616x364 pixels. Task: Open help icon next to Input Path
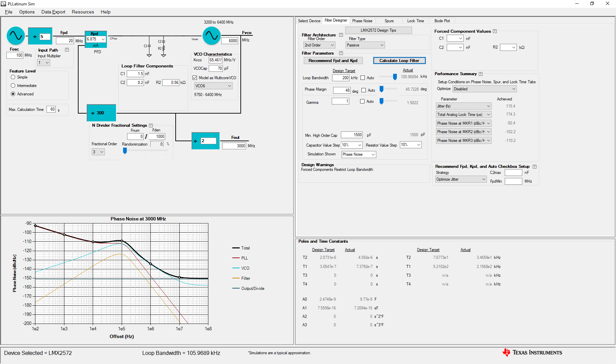click(67, 50)
